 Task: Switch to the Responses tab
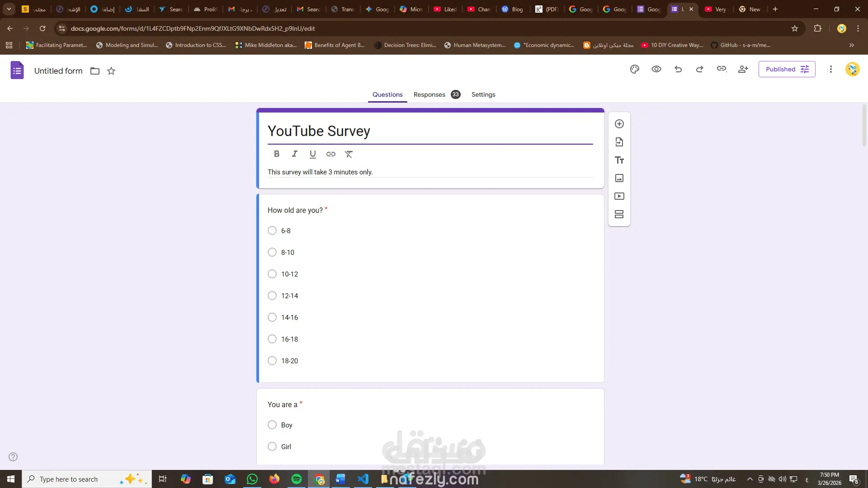[437, 94]
